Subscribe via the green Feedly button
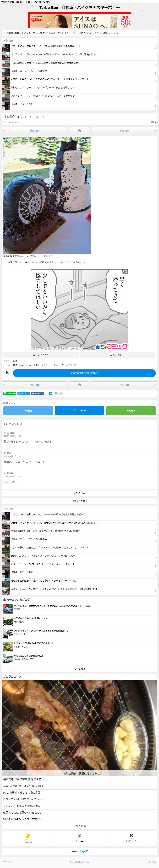This screenshot has height=868, width=159. click(131, 410)
